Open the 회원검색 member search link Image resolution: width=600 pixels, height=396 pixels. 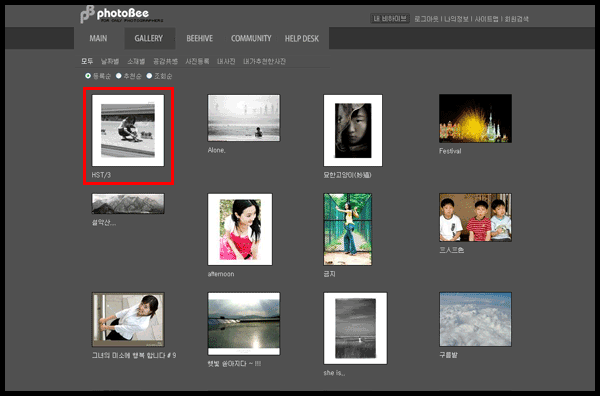[x=517, y=19]
